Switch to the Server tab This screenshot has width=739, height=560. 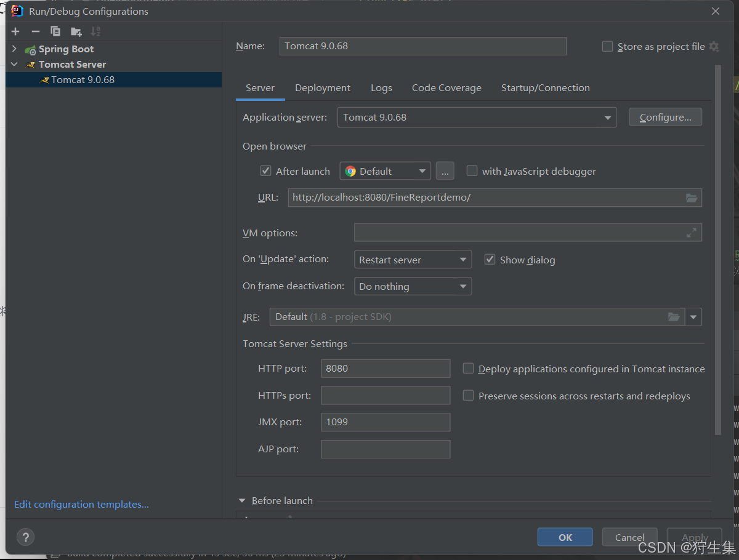pyautogui.click(x=260, y=88)
